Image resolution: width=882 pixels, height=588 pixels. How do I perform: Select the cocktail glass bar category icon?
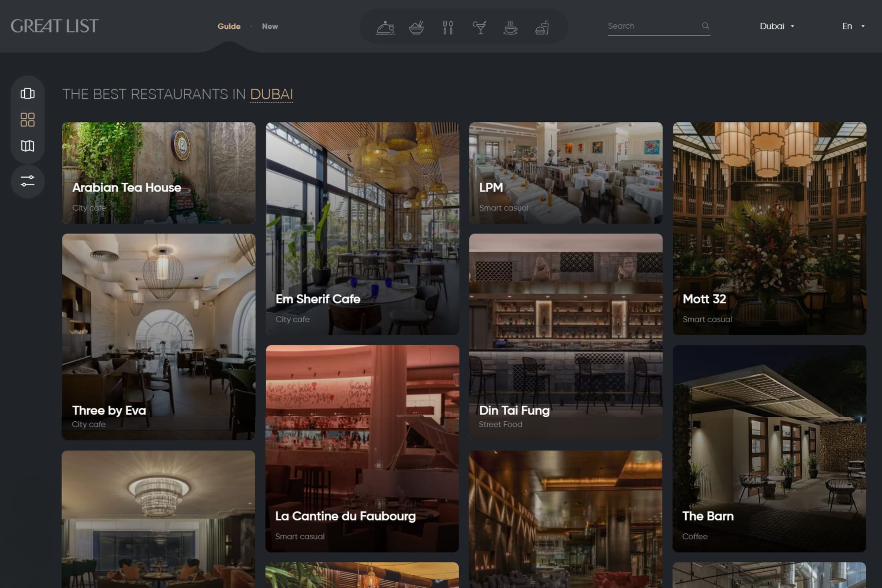[479, 27]
